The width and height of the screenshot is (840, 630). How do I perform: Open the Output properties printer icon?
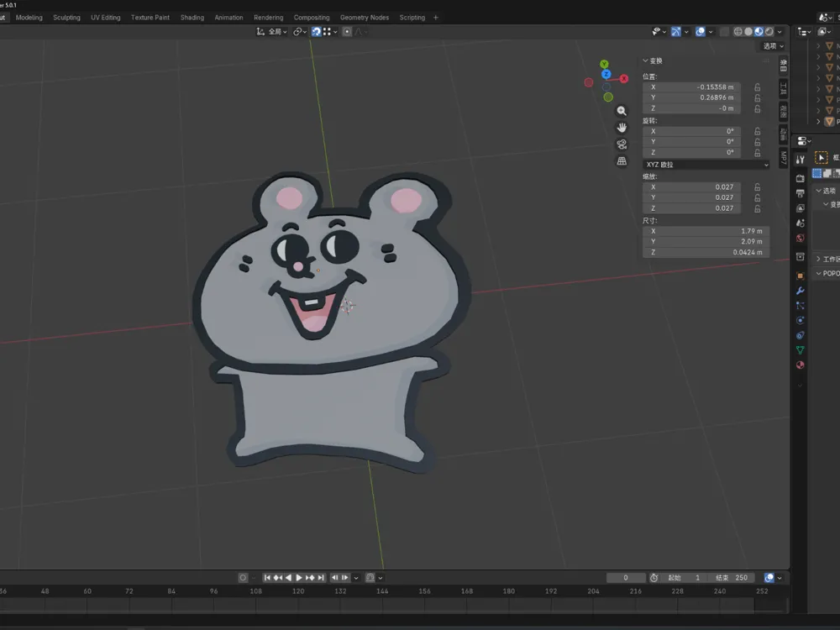801,193
